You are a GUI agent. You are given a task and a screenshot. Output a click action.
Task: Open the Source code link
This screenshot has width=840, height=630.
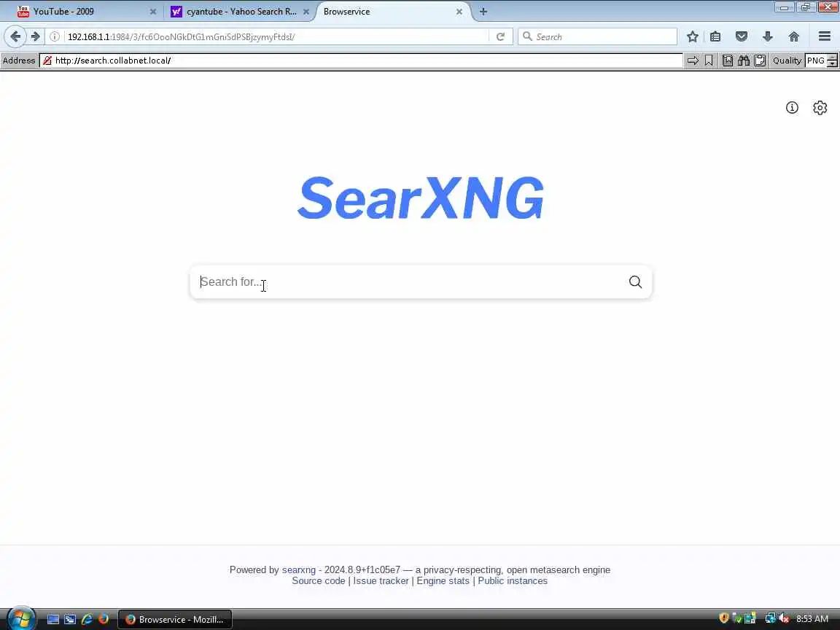(x=318, y=581)
